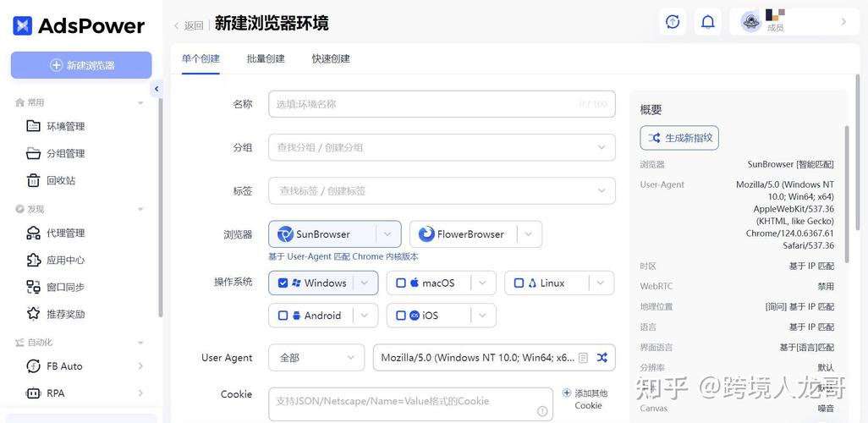Open 应用中心 puzzle icon item

55,261
